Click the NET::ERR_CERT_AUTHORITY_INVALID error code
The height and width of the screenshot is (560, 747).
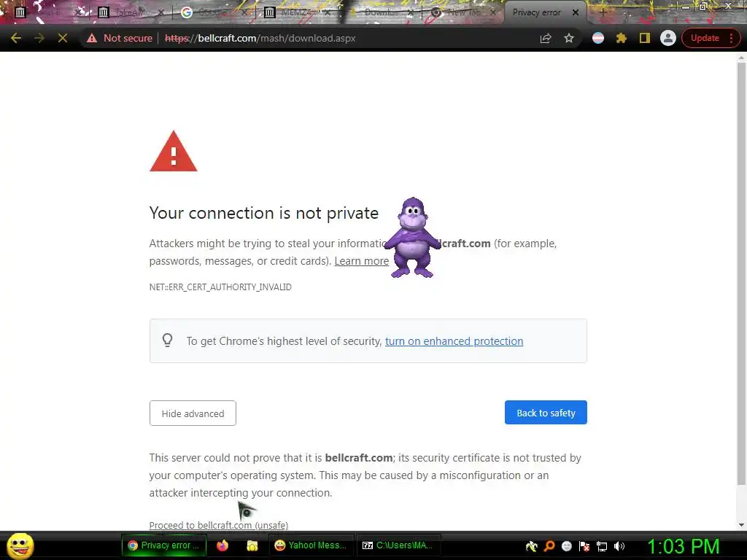tap(220, 287)
